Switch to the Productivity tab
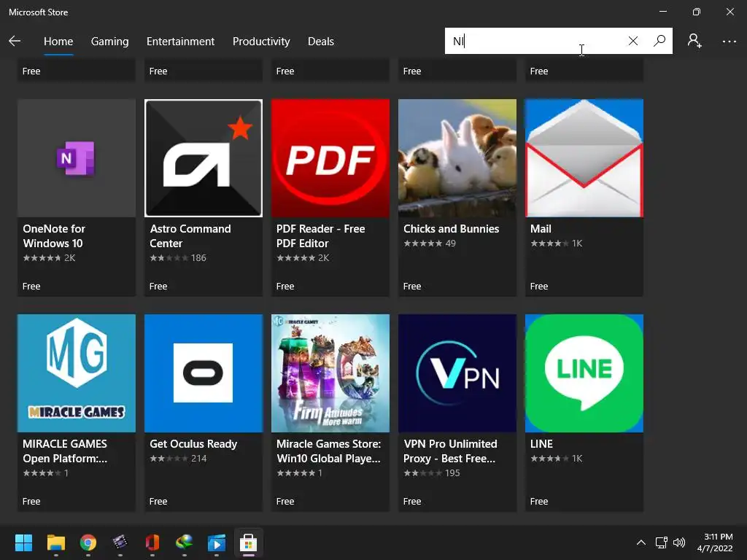 tap(261, 42)
